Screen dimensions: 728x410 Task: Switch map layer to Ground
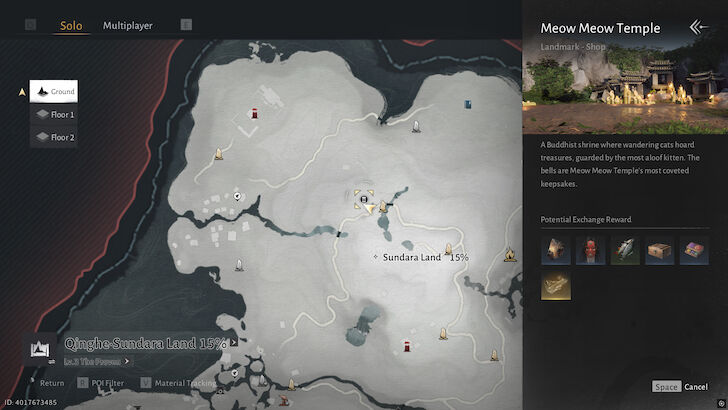coord(54,91)
